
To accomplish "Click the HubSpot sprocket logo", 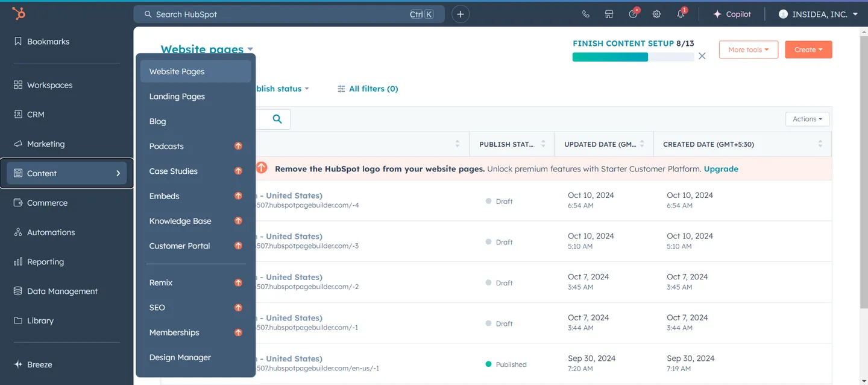I will click(19, 14).
